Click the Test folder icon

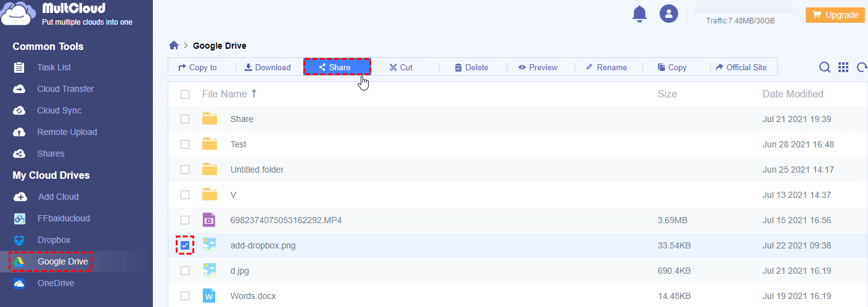(x=210, y=144)
